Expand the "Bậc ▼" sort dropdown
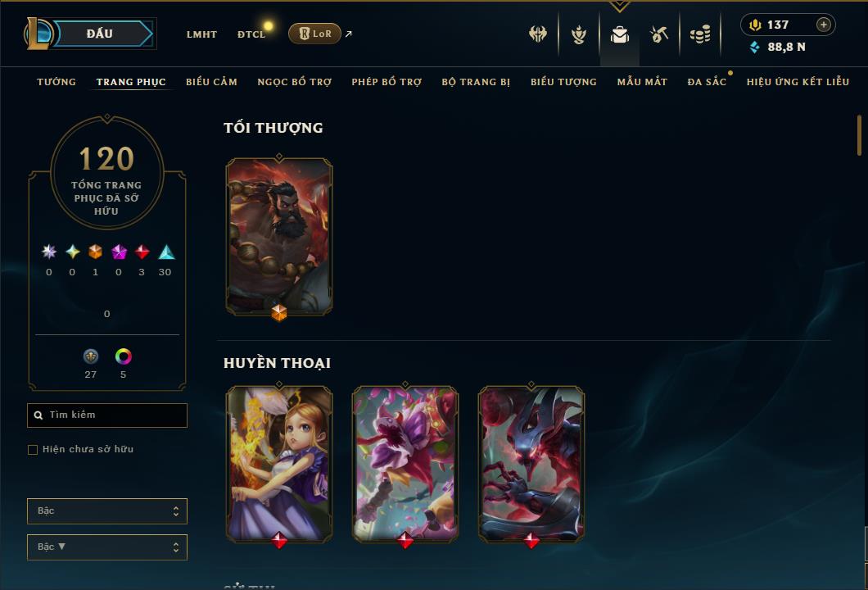Screen dimensions: 868x590 (106, 547)
